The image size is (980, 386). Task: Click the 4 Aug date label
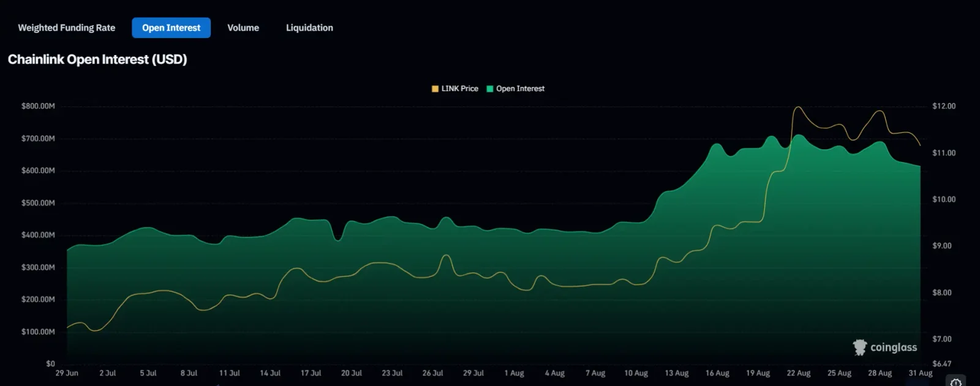tap(555, 373)
